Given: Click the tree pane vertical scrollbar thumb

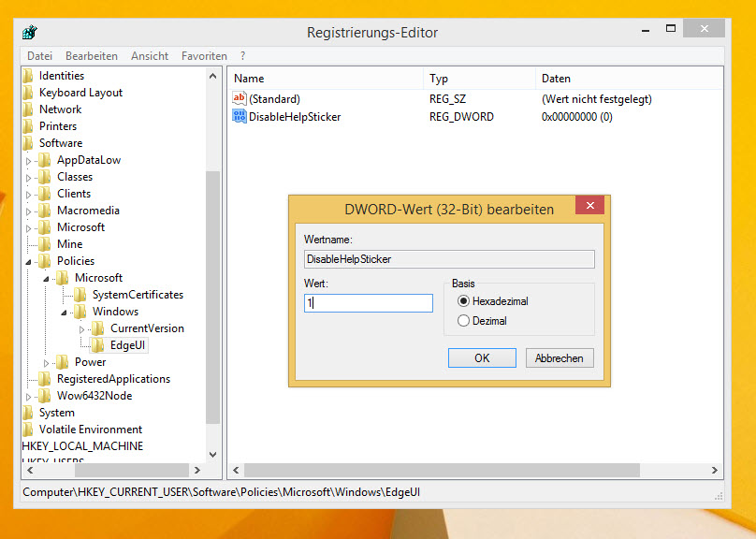Looking at the screenshot, I should (x=212, y=297).
